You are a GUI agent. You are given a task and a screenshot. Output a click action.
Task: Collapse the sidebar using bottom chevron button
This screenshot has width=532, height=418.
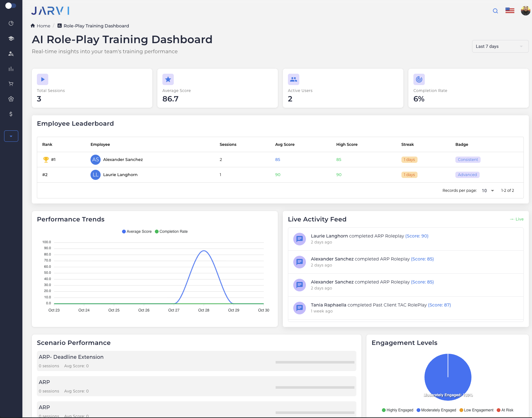click(x=11, y=136)
